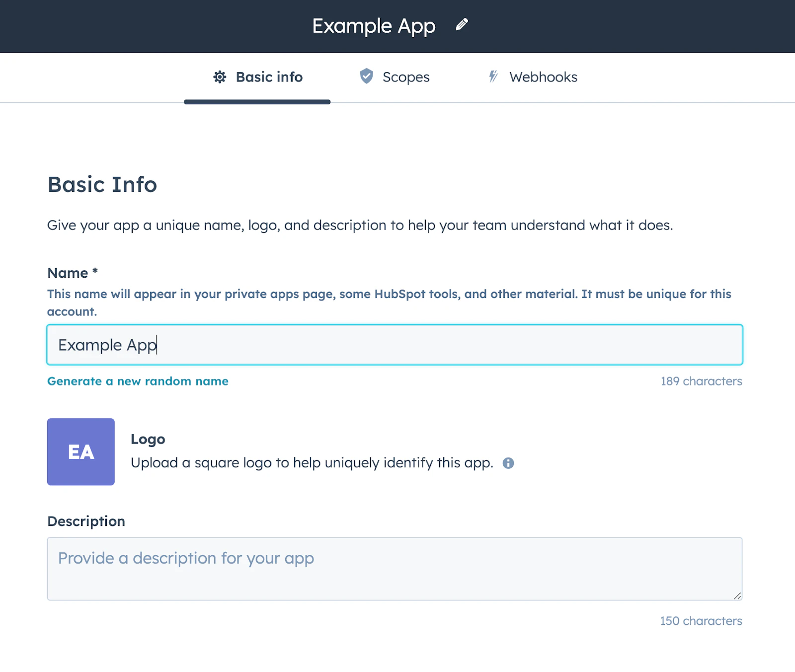Click Generate a new random name link
Viewport: 795px width, 672px height.
pyautogui.click(x=138, y=381)
